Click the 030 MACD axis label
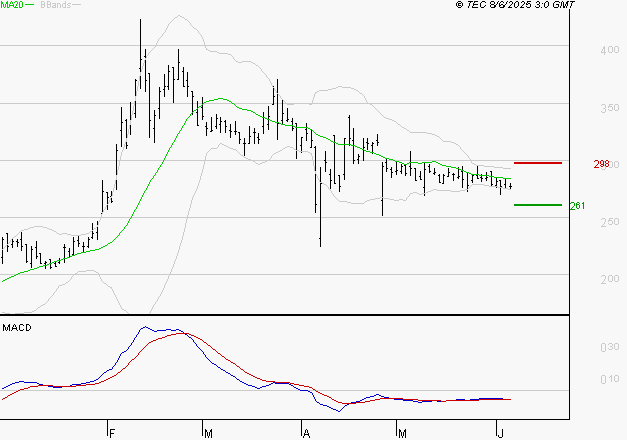627x440 pixels. tap(610, 347)
